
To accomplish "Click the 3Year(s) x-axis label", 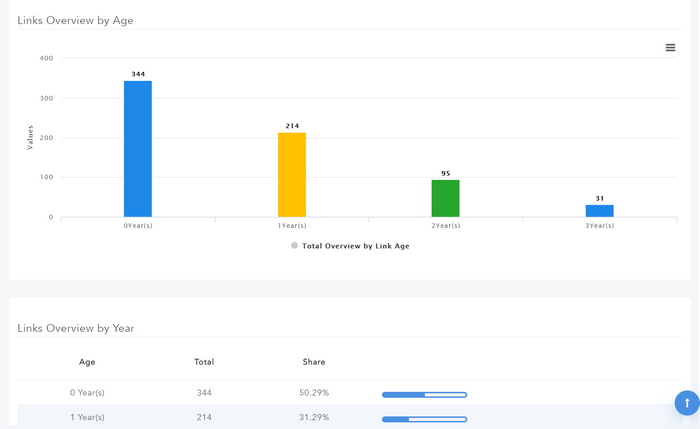I will pos(600,225).
